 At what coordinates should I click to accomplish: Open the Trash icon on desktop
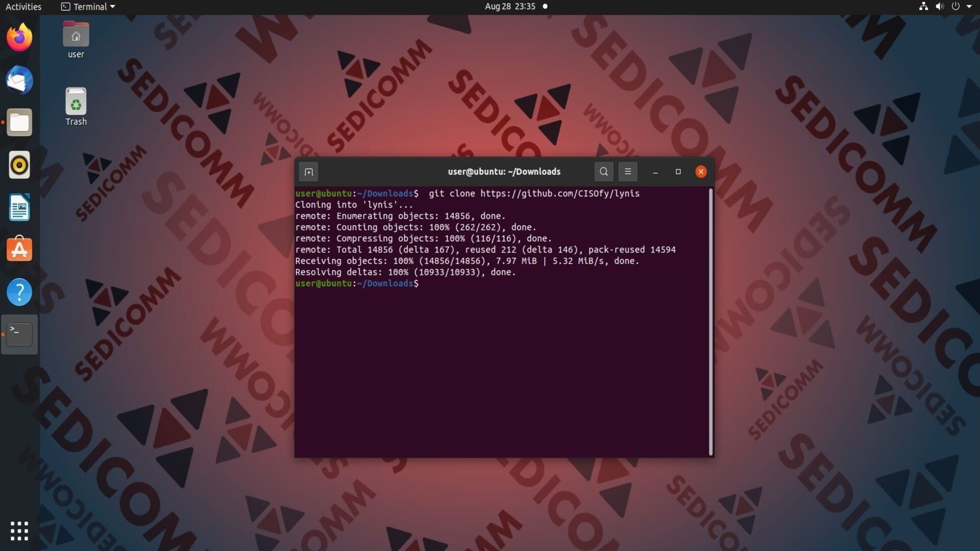(x=76, y=107)
